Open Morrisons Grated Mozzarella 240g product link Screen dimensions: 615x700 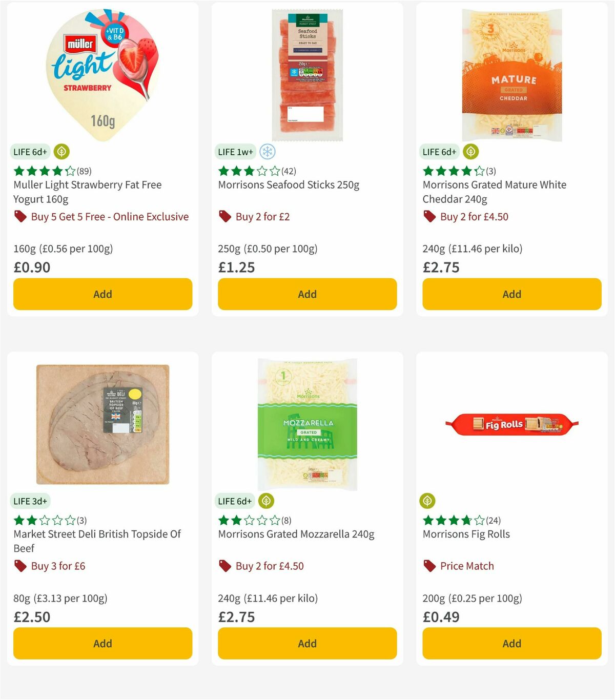[296, 534]
